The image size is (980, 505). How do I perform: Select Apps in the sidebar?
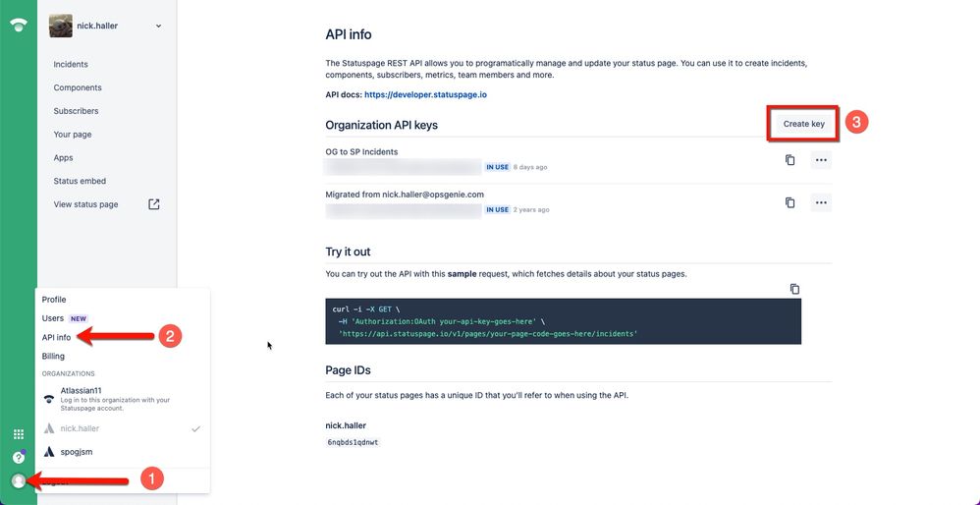pos(63,157)
